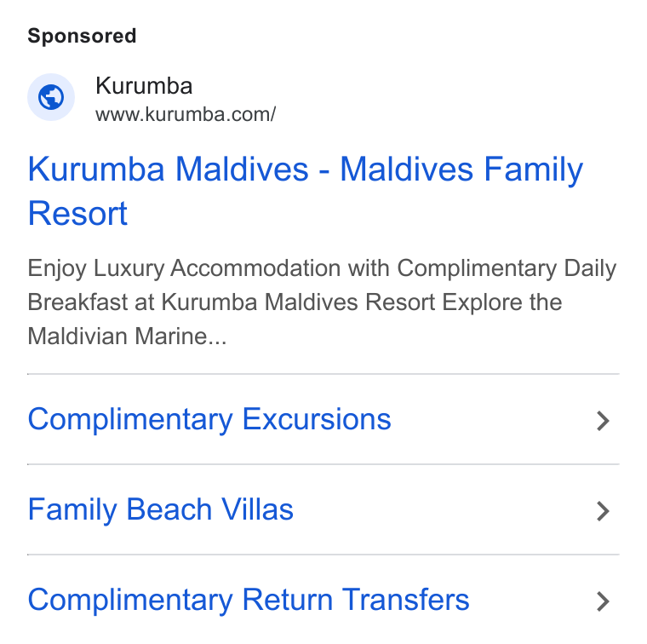Click the arrow beside Family Beach Villas
The height and width of the screenshot is (644, 647).
[603, 511]
